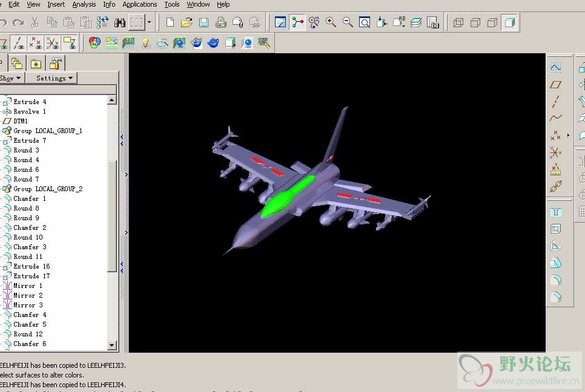This screenshot has width=585, height=392.
Task: Select the Zoom Out magnifier
Action: [348, 22]
